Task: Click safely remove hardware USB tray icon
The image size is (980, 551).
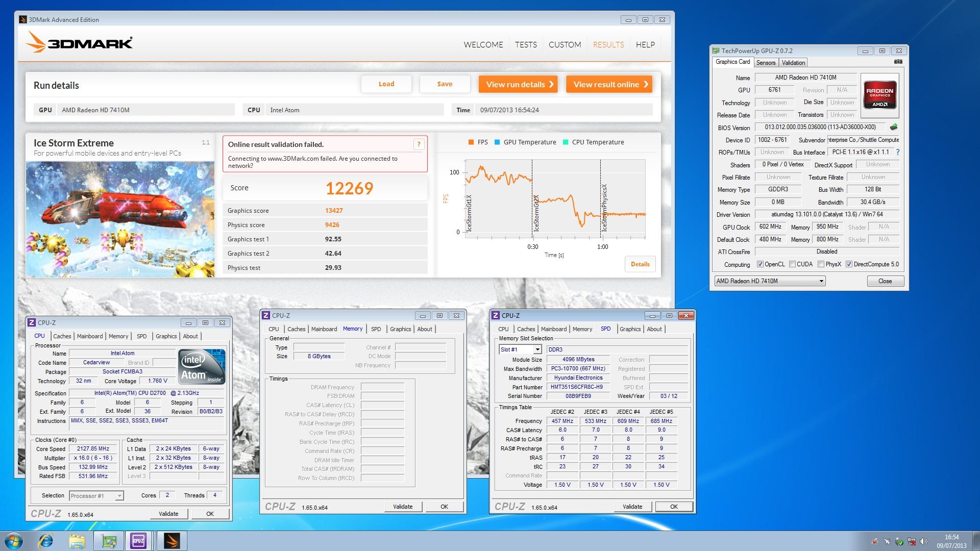Action: [x=899, y=541]
